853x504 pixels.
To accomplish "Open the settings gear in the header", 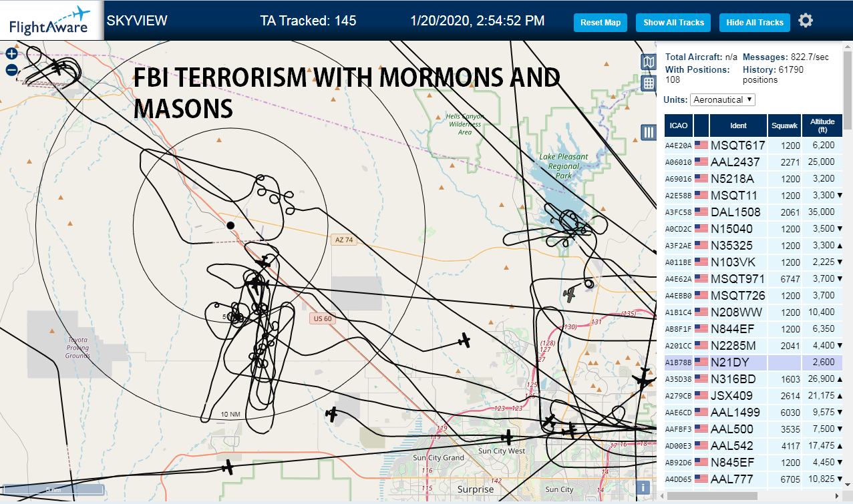I will (x=806, y=21).
